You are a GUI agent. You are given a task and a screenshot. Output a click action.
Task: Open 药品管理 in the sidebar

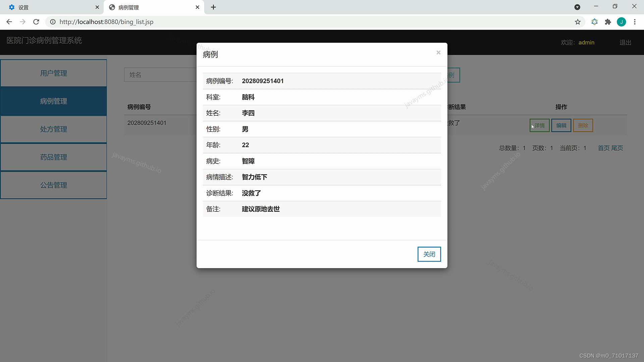(x=54, y=157)
